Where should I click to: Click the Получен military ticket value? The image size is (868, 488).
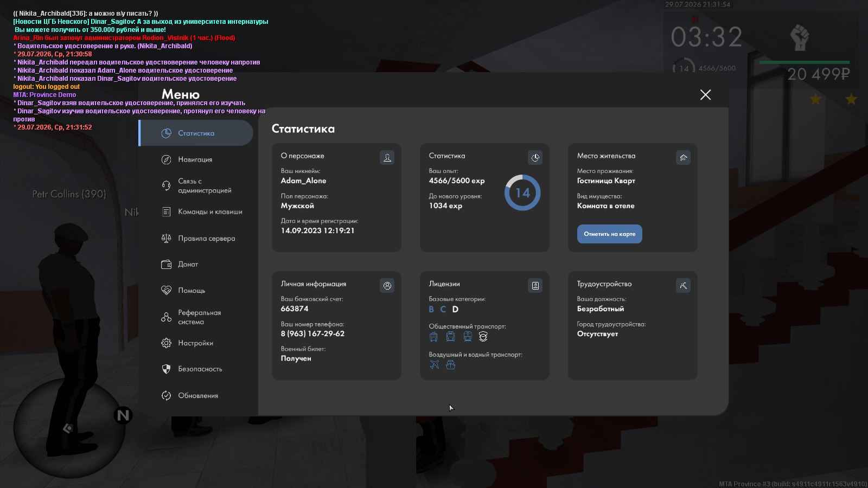click(x=296, y=358)
